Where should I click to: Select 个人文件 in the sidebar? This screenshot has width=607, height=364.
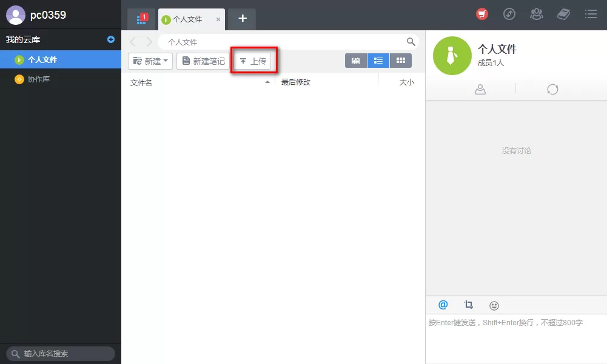tap(61, 59)
